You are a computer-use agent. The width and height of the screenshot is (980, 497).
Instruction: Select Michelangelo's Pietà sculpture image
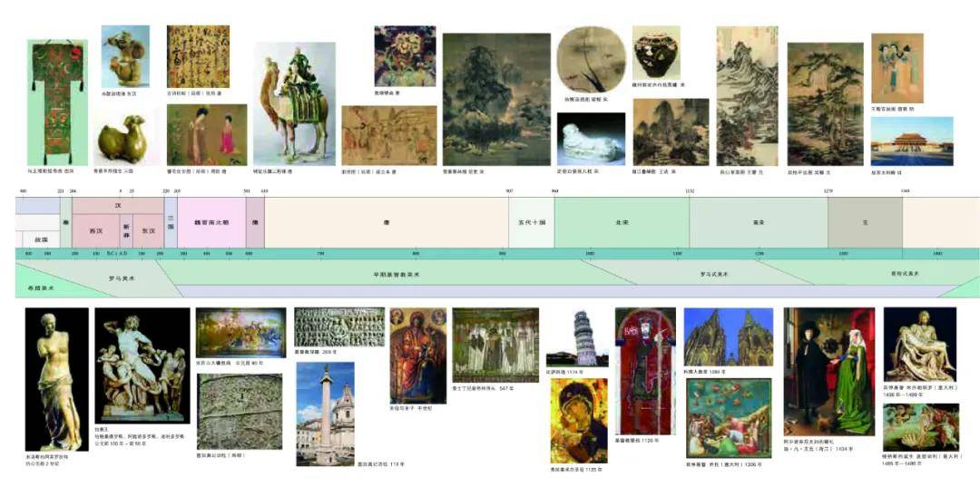click(920, 344)
